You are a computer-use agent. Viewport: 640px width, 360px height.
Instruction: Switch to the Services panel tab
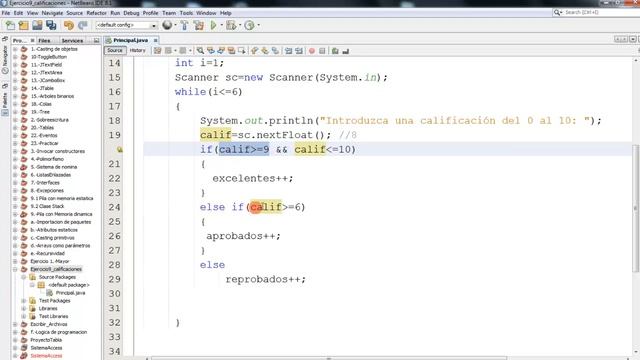pos(72,40)
